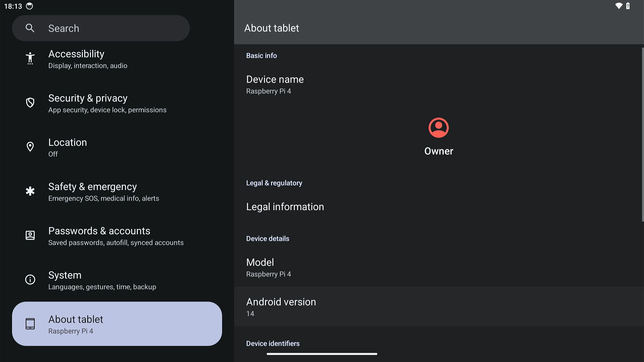The image size is (644, 362).
Task: Tap the Model Raspberry Pi 4 row
Action: [x=438, y=267]
